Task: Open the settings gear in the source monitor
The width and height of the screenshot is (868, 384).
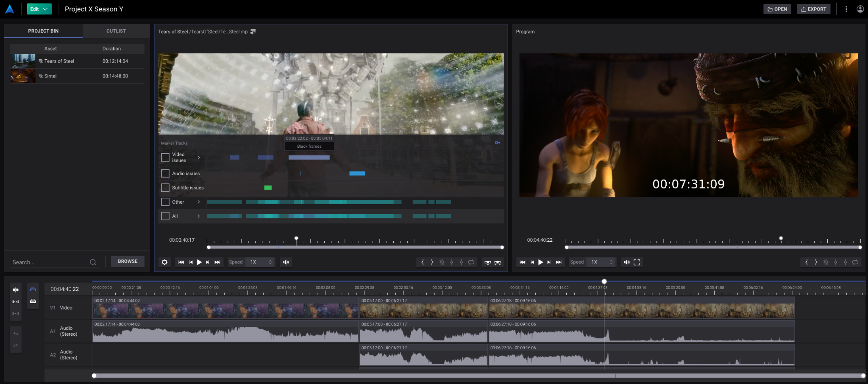Action: click(164, 262)
